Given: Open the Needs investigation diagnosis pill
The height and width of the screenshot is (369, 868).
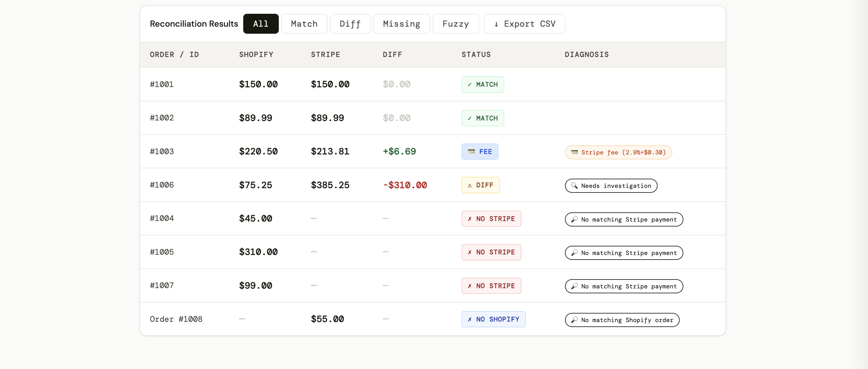Looking at the screenshot, I should click(x=611, y=186).
